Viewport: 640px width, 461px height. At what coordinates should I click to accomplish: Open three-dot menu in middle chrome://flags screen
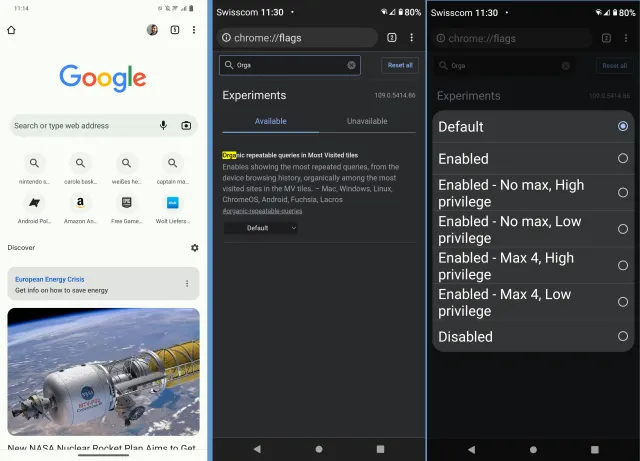[411, 38]
